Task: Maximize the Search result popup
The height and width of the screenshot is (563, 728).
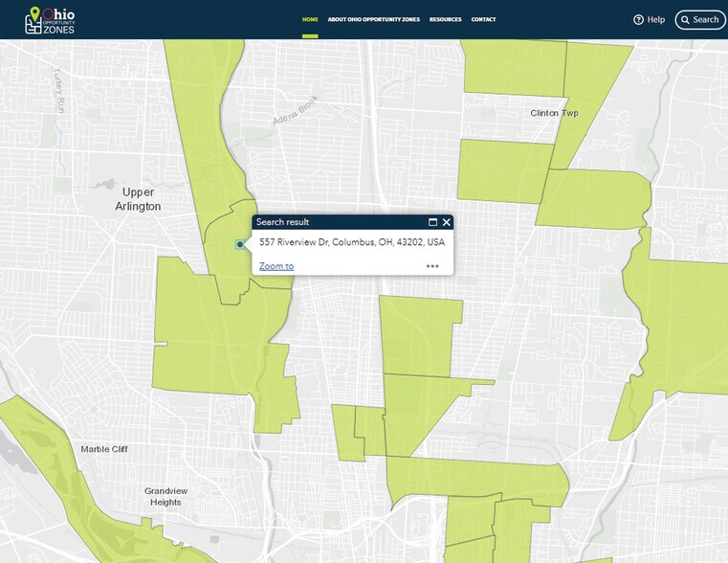Action: click(x=432, y=222)
